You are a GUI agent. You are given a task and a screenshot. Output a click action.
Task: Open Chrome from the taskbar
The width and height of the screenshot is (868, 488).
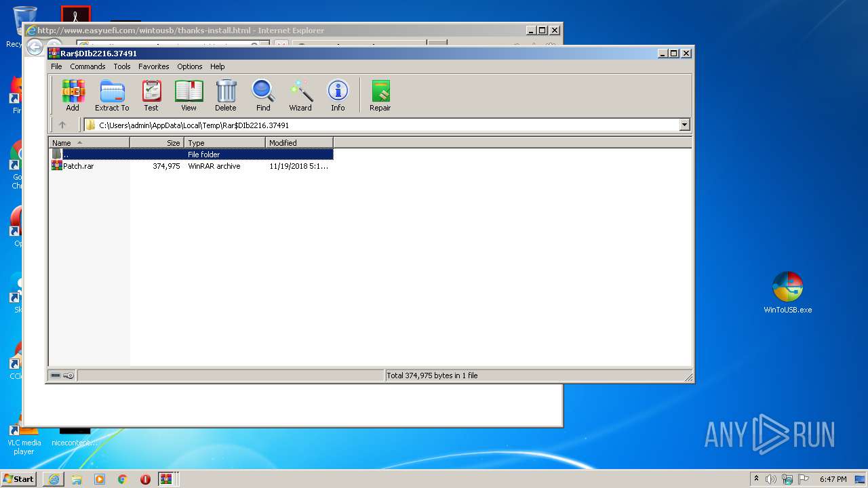123,479
